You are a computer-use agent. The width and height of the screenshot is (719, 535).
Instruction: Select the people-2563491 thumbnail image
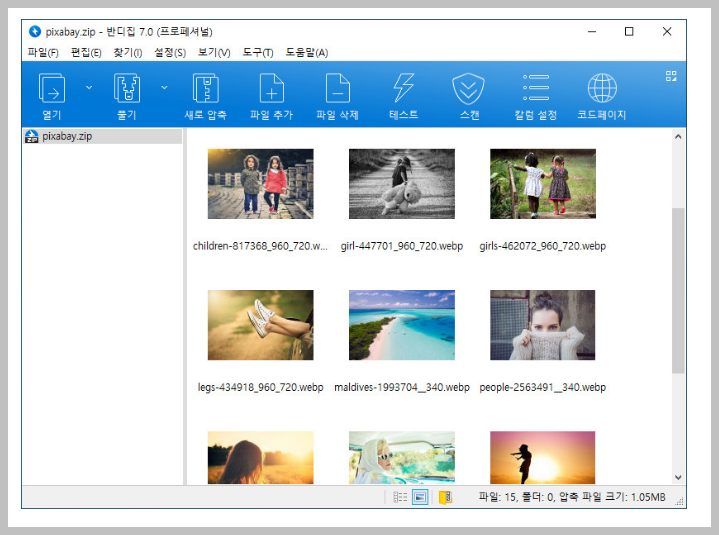point(543,325)
